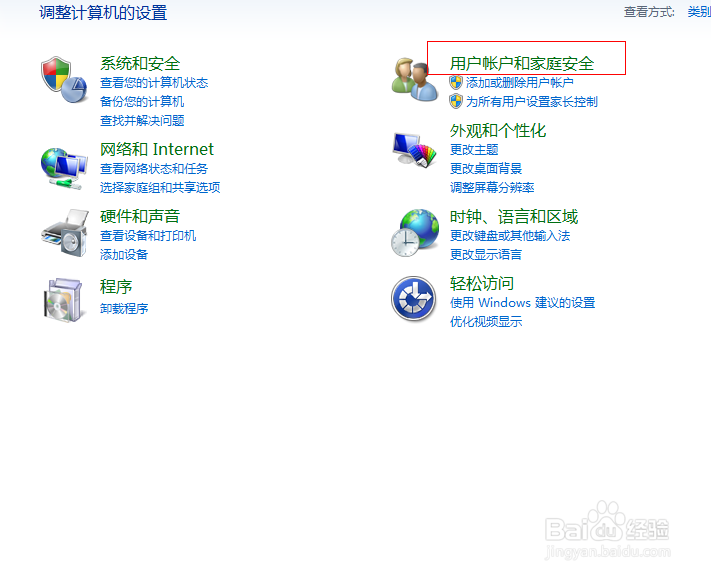This screenshot has width=711, height=577.
Task: Click the 调整屏幕分辨率 link
Action: pos(492,188)
